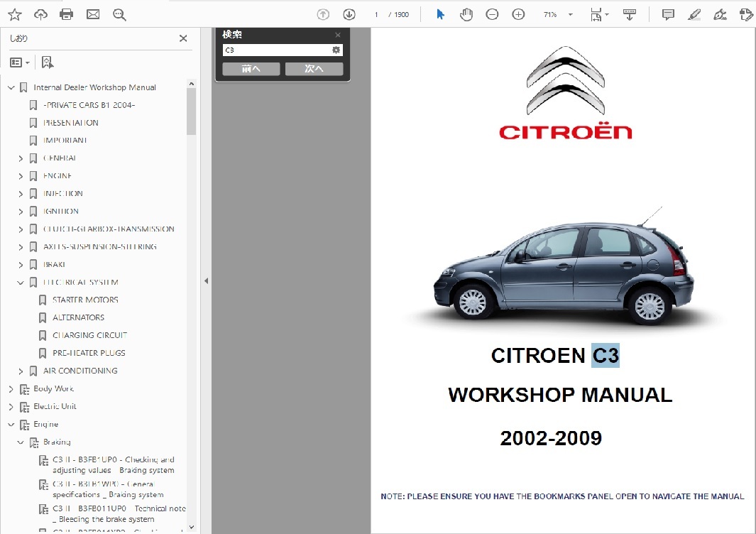Click the bookmark panel scroll down arrow
Viewport: 756px width, 534px height.
click(x=192, y=527)
